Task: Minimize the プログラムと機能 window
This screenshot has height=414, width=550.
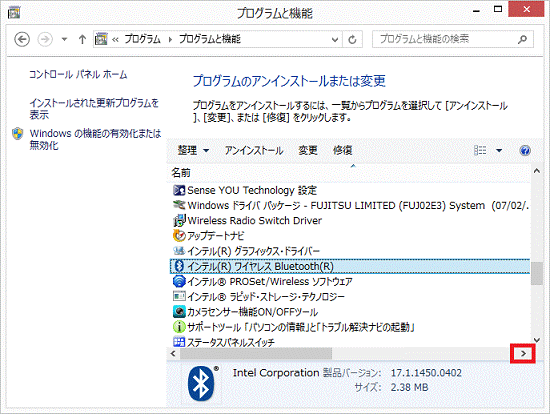Action: coord(476,10)
